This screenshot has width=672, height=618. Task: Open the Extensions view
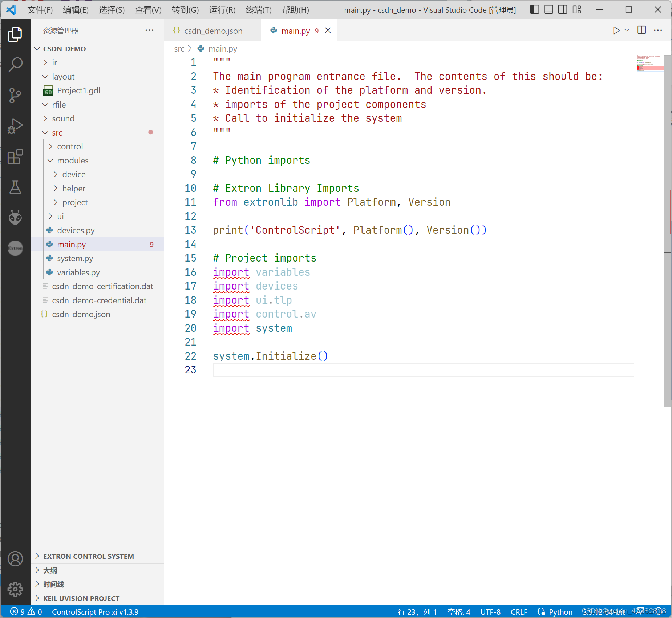pos(15,157)
